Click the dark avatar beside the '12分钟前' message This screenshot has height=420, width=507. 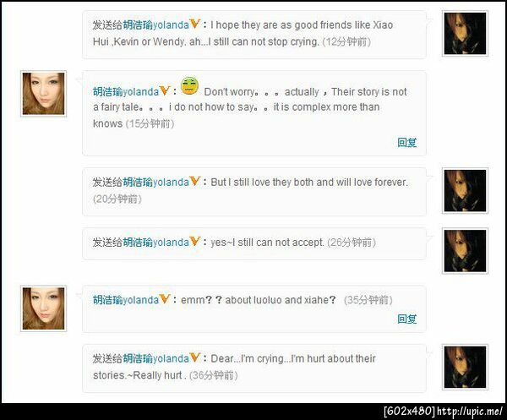click(x=465, y=33)
